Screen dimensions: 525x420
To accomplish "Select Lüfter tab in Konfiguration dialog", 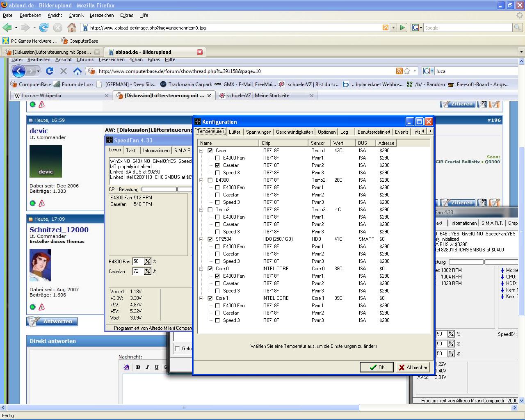I will coord(235,132).
